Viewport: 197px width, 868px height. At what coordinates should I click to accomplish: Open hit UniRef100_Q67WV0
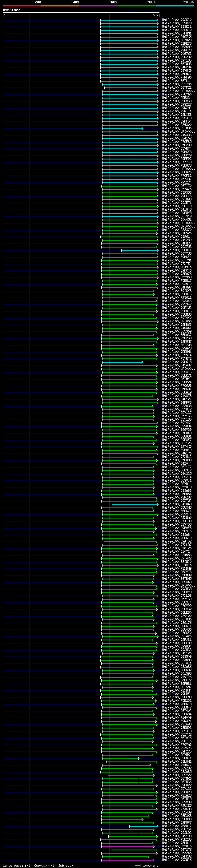(177, 40)
